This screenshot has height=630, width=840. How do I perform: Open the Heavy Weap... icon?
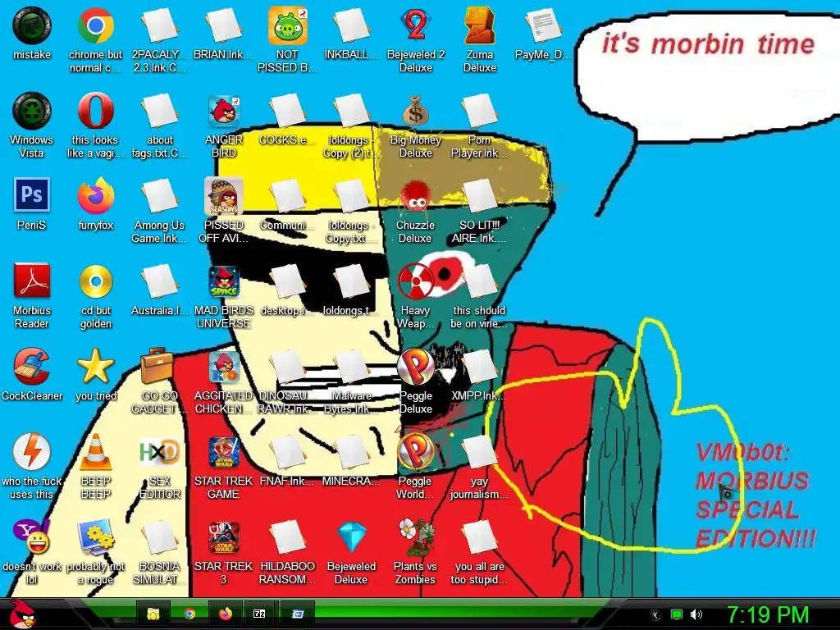coord(416,281)
